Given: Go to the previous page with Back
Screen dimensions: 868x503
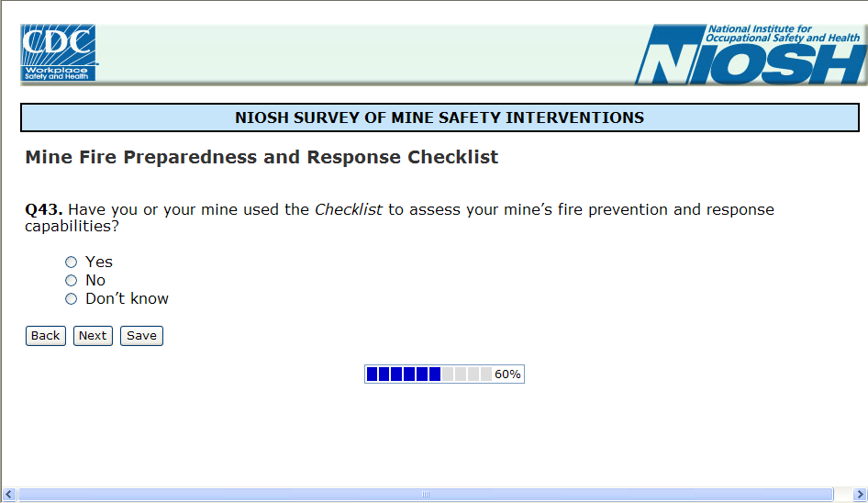Looking at the screenshot, I should point(45,336).
